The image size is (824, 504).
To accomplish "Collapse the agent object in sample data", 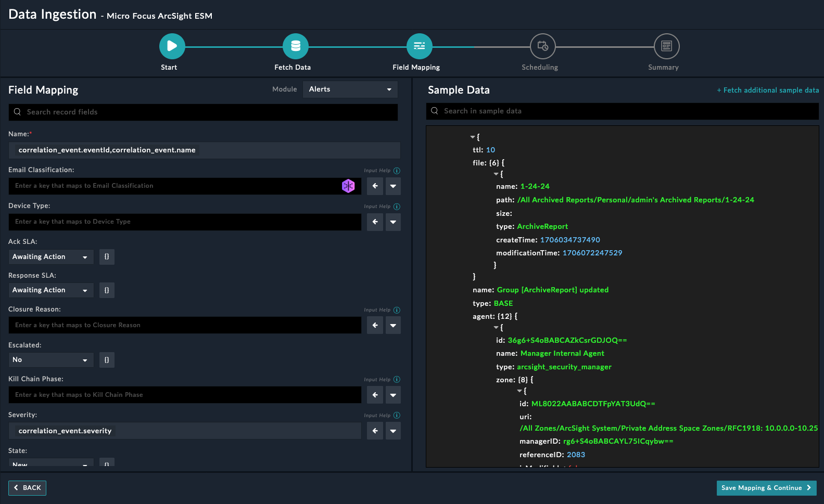I will [x=496, y=328].
